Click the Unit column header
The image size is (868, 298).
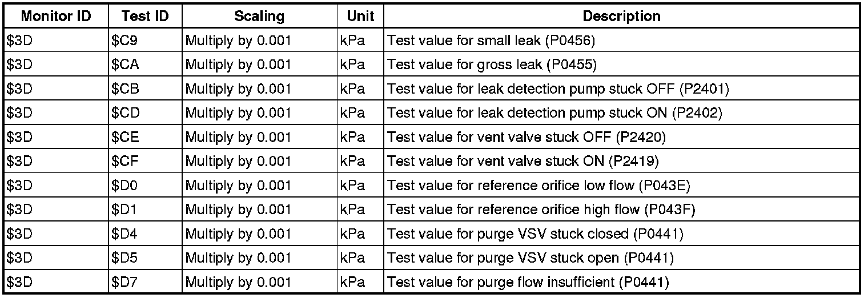(360, 17)
